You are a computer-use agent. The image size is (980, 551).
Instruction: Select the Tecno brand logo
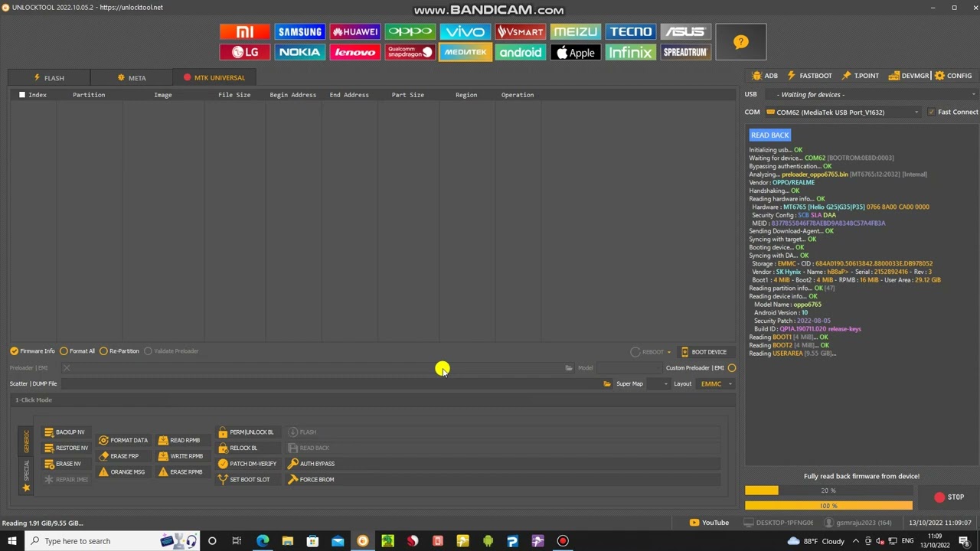[x=631, y=31]
